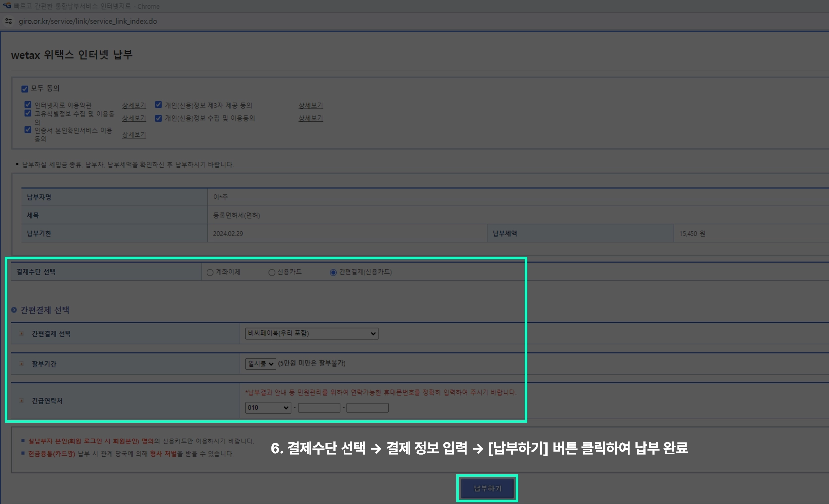Choose the 신용카드 radio button
Viewport: 829px width, 504px height.
(x=272, y=272)
